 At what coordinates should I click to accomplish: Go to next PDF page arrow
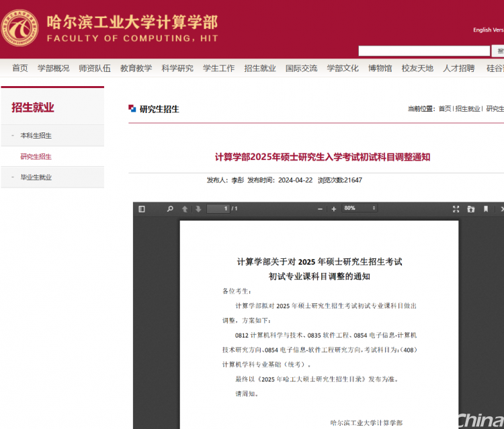198,209
